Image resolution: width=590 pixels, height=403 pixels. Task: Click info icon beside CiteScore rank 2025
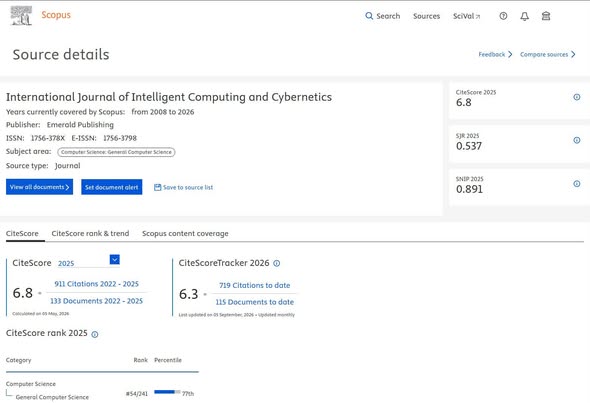(x=95, y=334)
